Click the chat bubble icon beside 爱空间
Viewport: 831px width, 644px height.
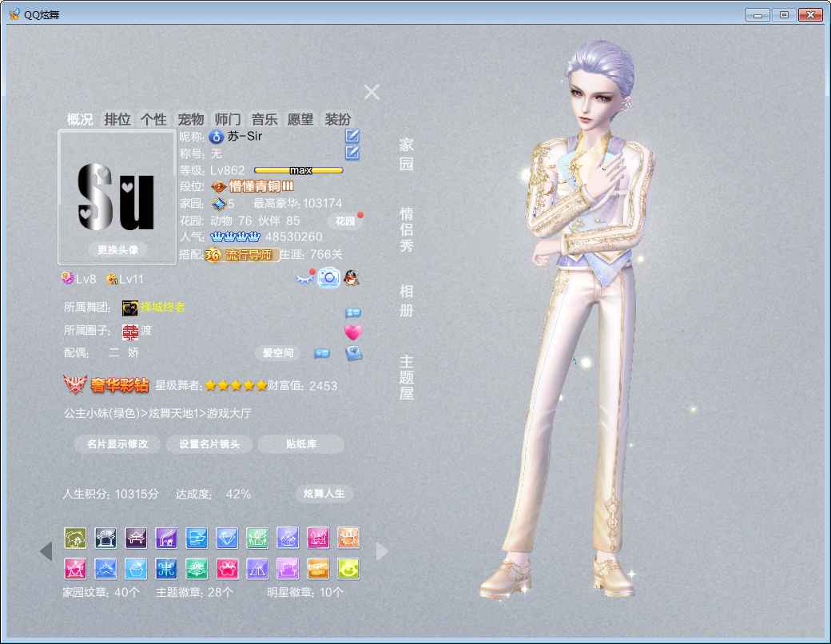(x=322, y=353)
